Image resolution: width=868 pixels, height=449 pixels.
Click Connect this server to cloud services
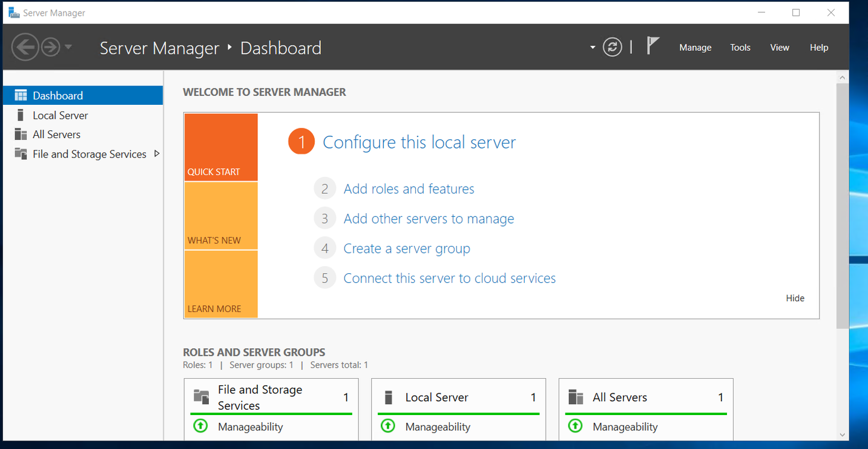tap(449, 278)
